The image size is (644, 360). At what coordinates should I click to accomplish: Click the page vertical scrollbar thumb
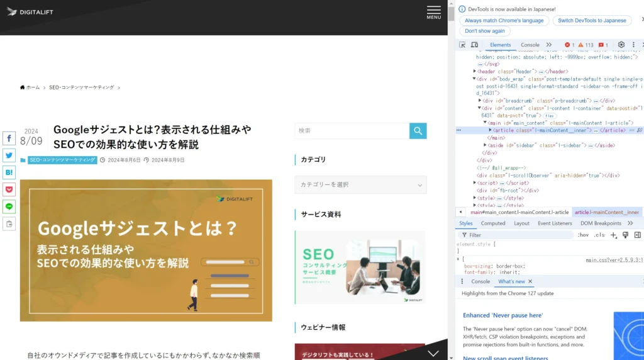point(451,14)
